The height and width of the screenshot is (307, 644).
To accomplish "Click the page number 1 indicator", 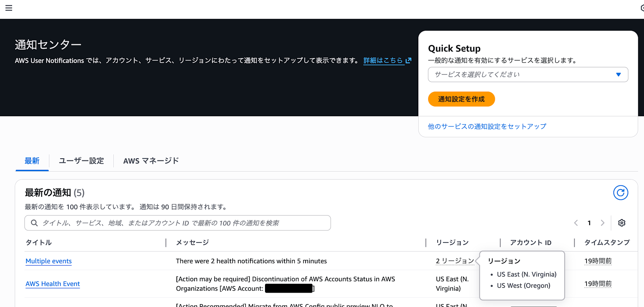I will [x=589, y=223].
